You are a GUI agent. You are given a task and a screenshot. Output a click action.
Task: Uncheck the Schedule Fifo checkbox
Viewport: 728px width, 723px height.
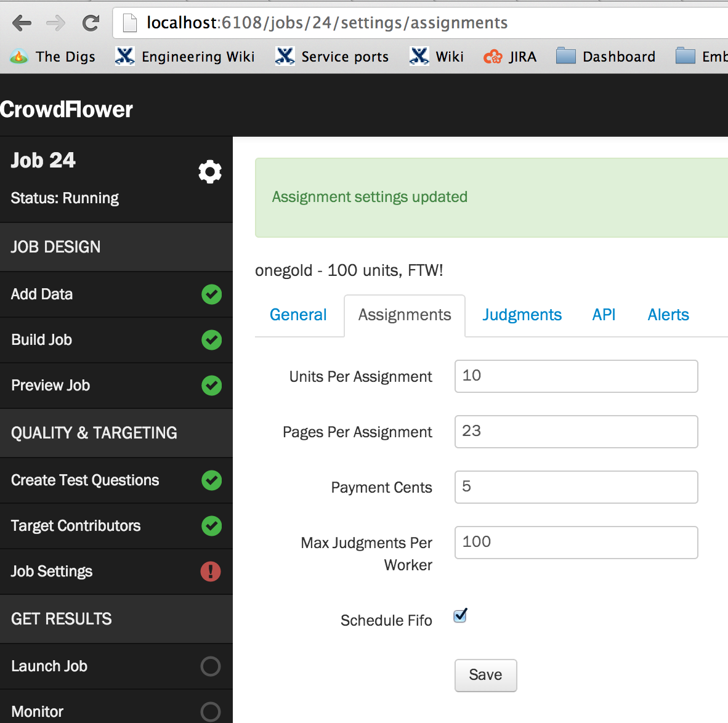(x=460, y=616)
